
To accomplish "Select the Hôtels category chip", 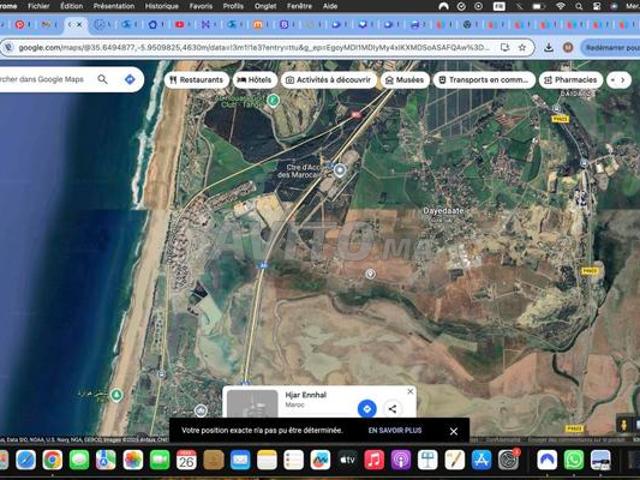I will 255,80.
